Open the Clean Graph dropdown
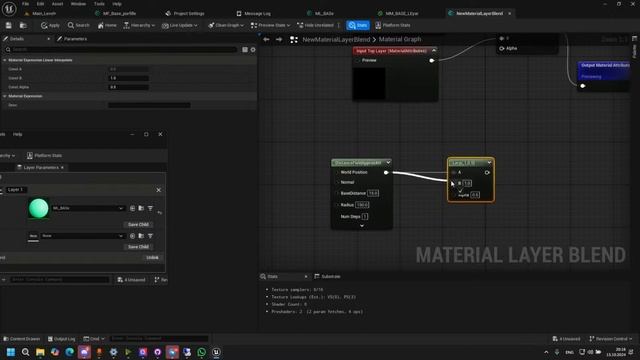This screenshot has width=640, height=360. coord(226,25)
